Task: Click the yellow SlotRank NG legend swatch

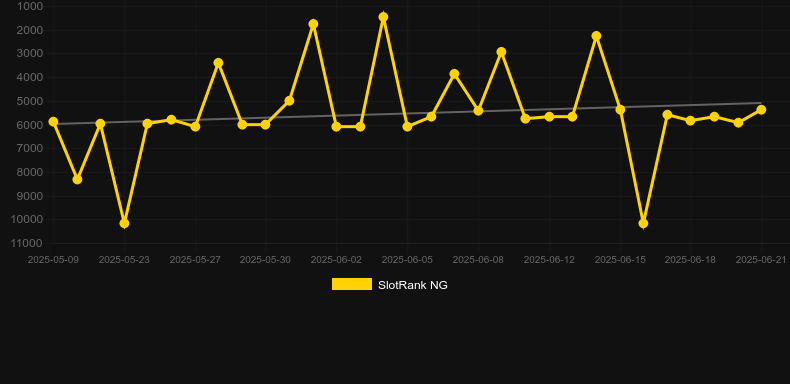Action: 352,284
